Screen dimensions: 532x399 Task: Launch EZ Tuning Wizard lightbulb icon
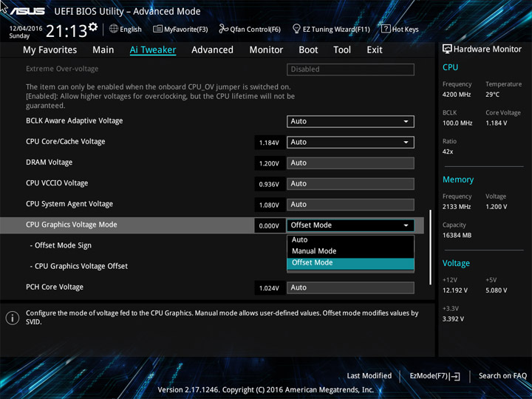coord(296,29)
